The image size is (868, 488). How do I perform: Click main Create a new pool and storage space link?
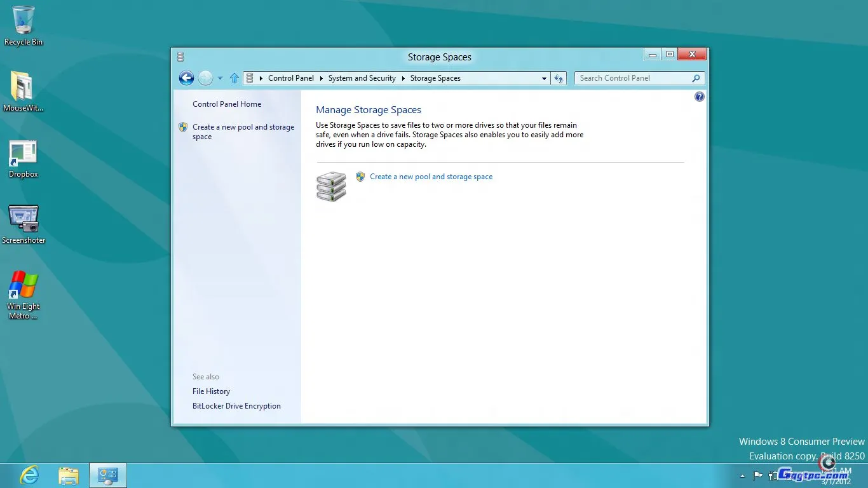point(431,177)
